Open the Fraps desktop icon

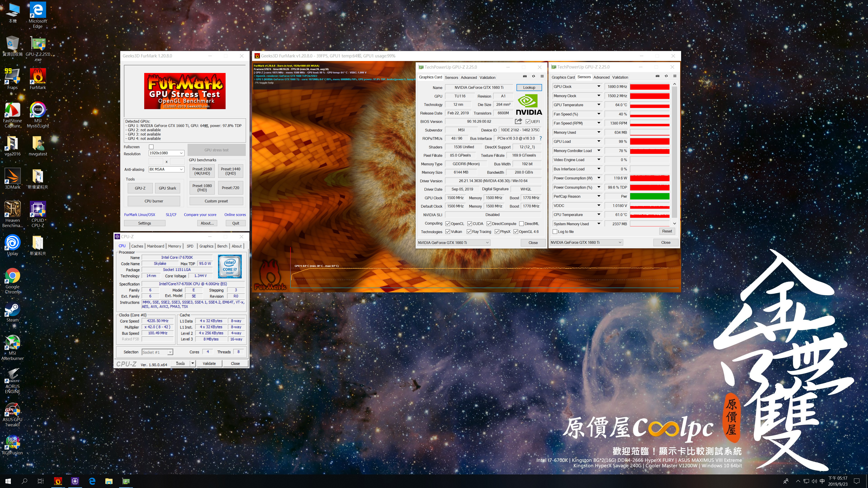[x=12, y=78]
